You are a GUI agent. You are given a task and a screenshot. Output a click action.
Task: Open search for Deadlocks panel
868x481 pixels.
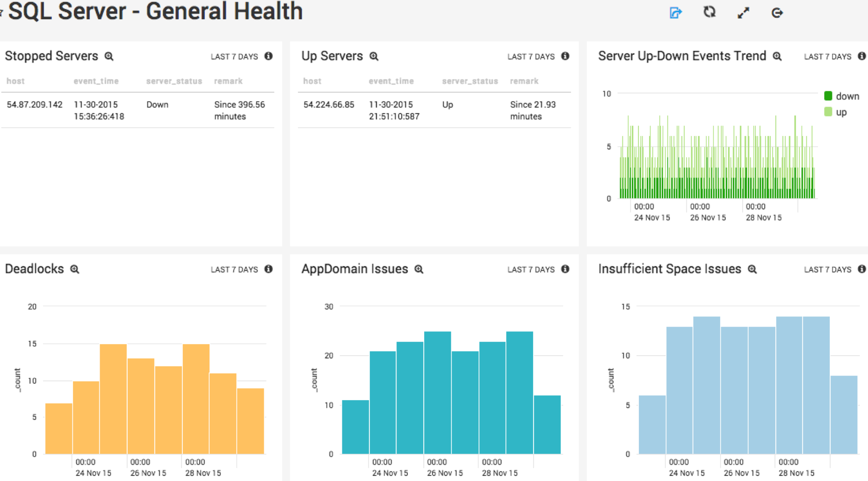[75, 269]
